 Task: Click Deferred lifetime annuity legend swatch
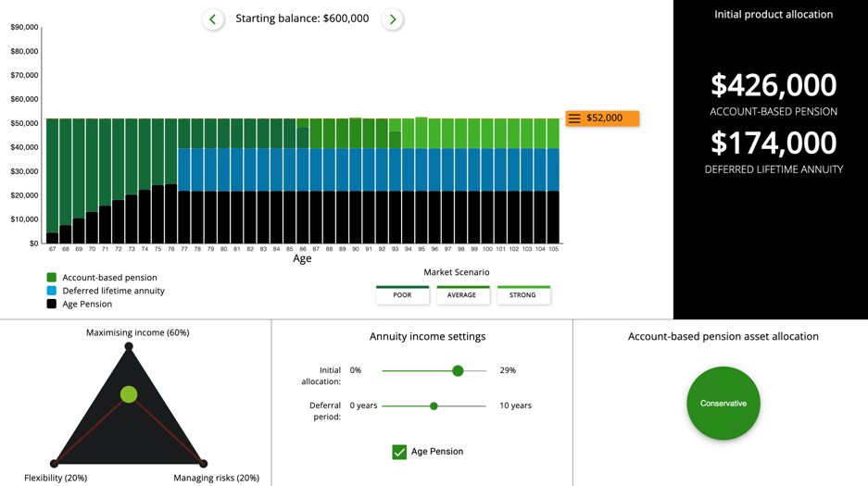click(x=52, y=291)
